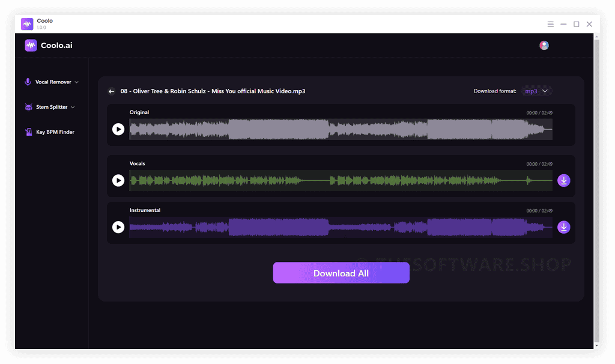Open the user profile avatar
This screenshot has width=615, height=364.
tap(544, 46)
